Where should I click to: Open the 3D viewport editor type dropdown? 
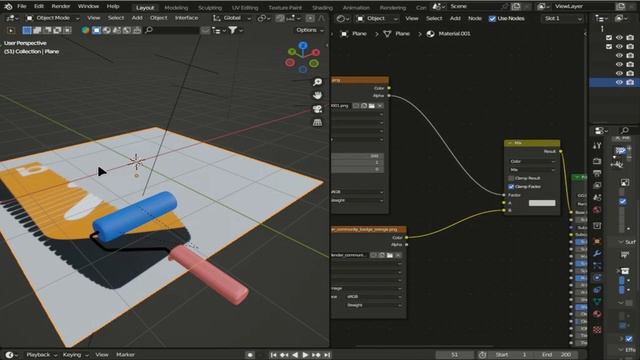[x=12, y=18]
